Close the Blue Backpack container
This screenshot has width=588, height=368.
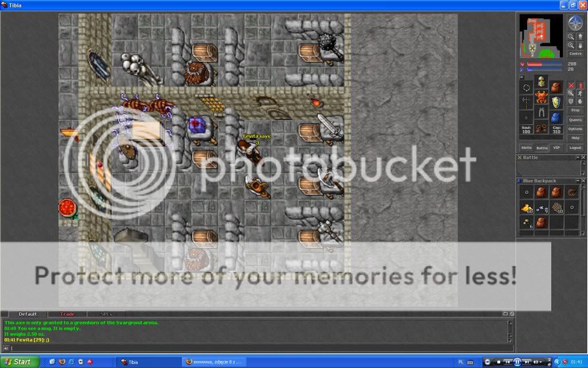tap(583, 181)
